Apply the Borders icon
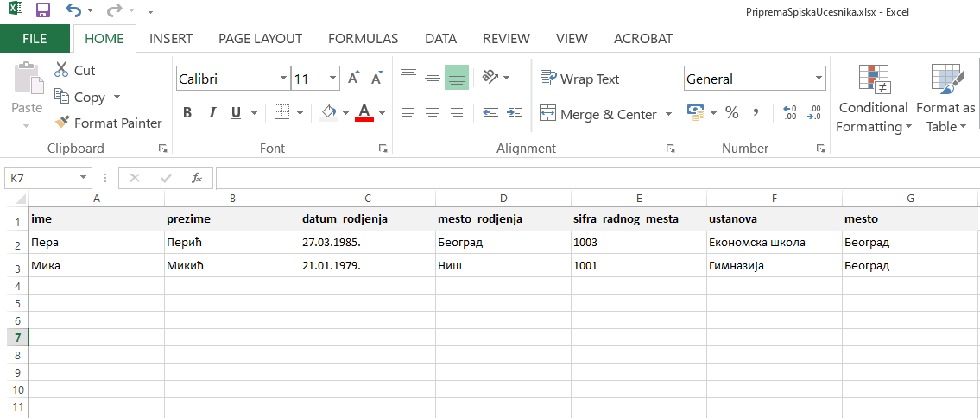This screenshot has height=418, width=980. point(282,112)
